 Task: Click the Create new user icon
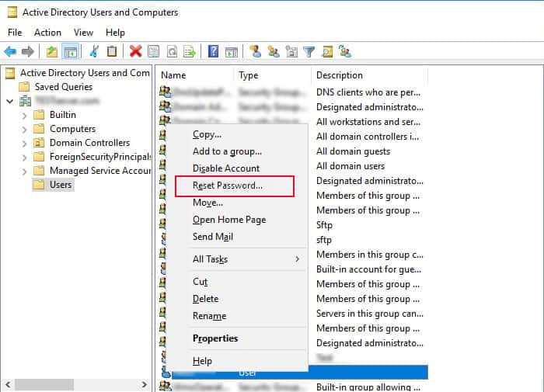(256, 52)
